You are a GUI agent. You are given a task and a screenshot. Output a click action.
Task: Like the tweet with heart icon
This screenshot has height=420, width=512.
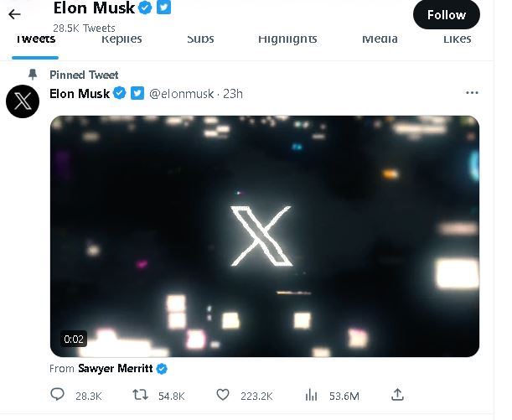coord(223,395)
